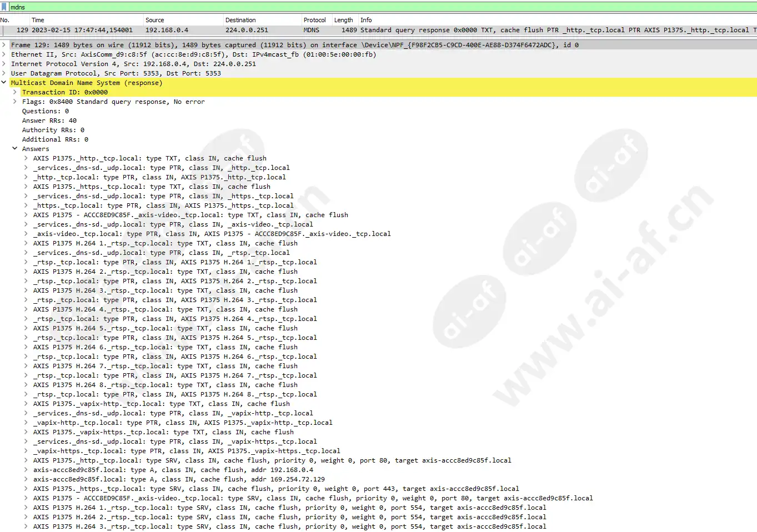
Task: Select H.264 1._rtsp SRV port 554 record
Action: [x=290, y=508]
